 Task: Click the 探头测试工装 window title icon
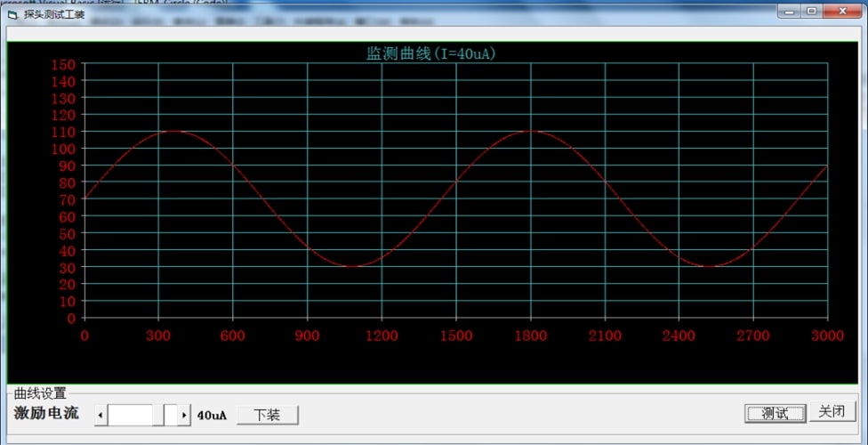click(12, 15)
